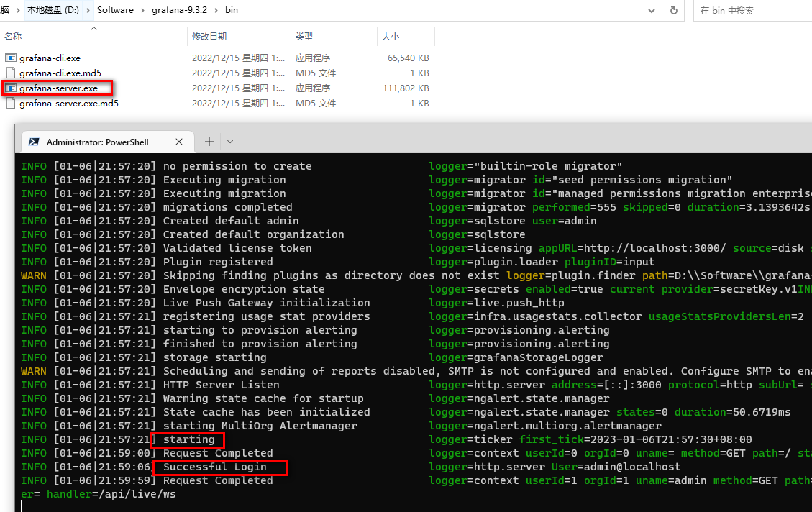Open the terminal new-tab profile dropdown
The image size is (812, 512).
[x=230, y=142]
